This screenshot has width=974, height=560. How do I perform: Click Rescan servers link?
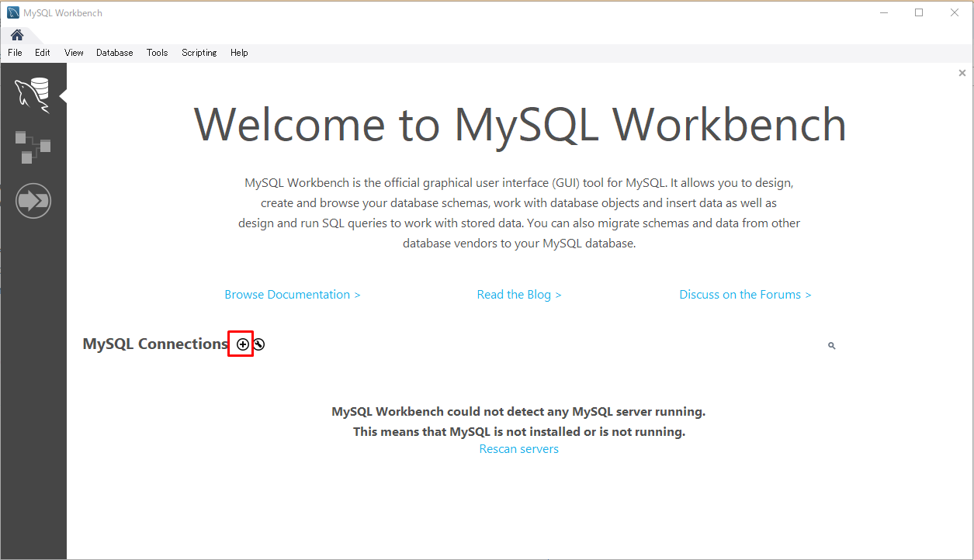point(518,449)
